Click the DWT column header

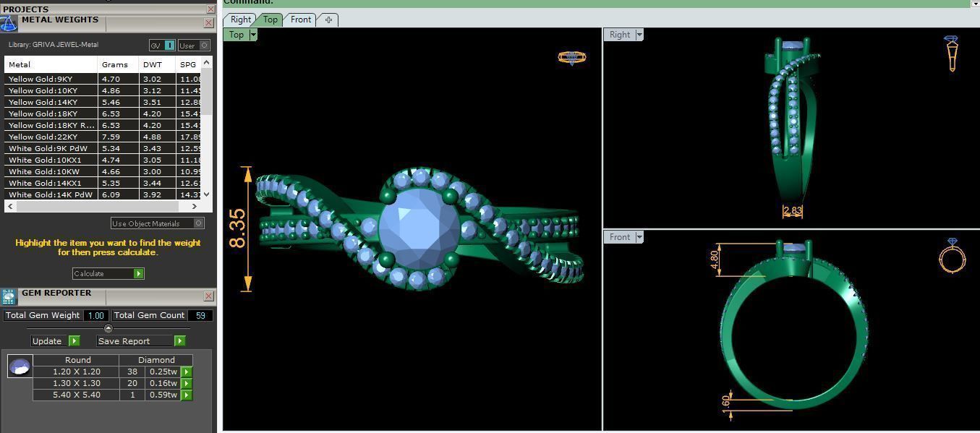click(x=158, y=64)
